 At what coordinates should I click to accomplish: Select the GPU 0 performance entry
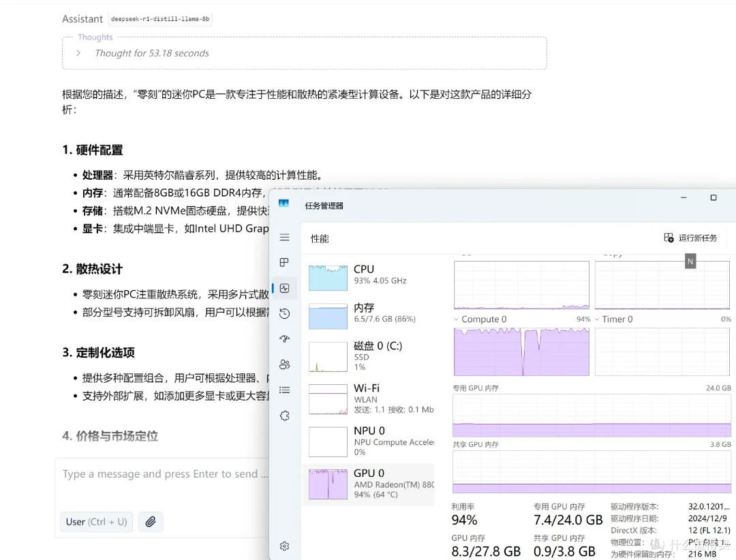[369, 484]
